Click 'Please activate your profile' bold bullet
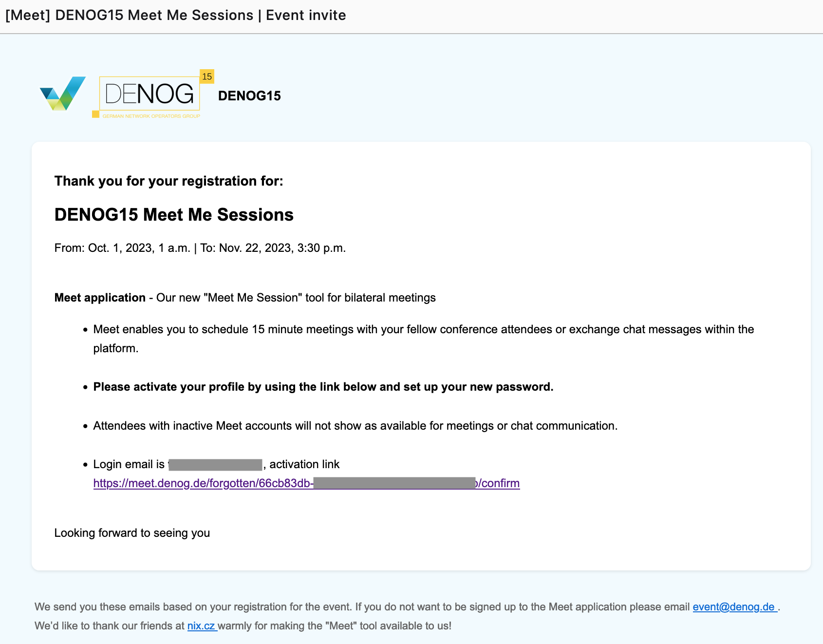This screenshot has height=644, width=823. click(323, 387)
